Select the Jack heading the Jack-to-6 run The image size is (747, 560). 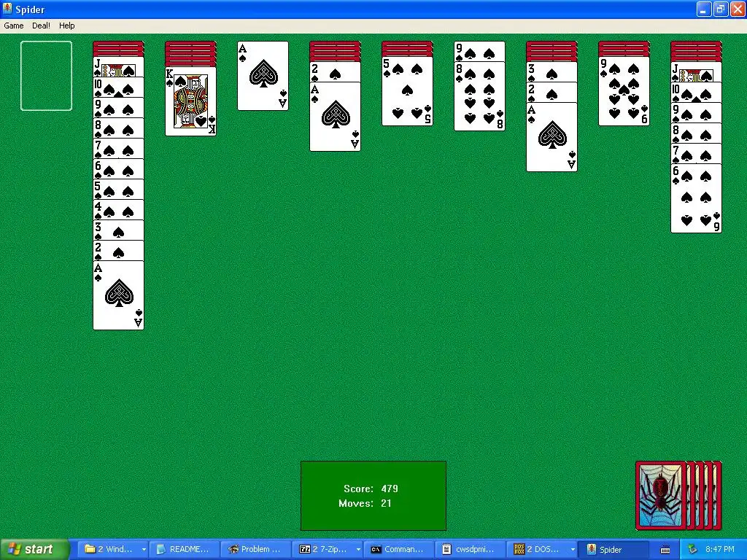point(696,72)
